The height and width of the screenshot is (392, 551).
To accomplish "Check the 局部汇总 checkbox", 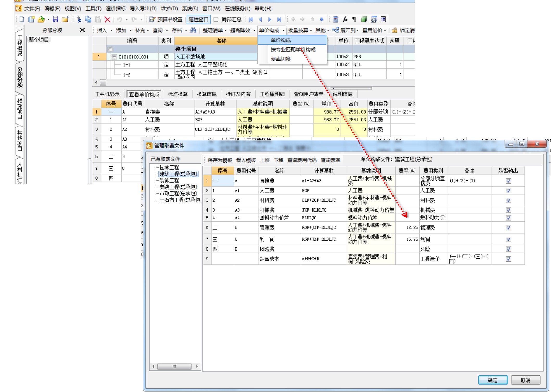I will (216, 19).
